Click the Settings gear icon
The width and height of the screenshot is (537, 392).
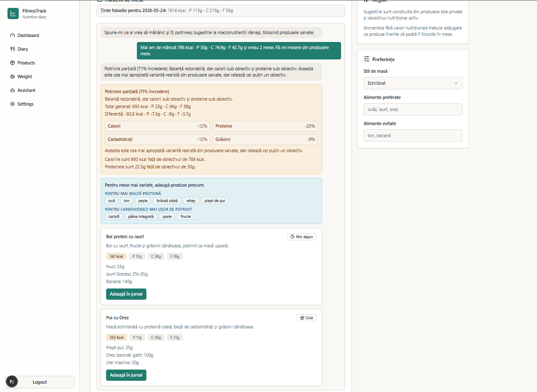coord(12,104)
